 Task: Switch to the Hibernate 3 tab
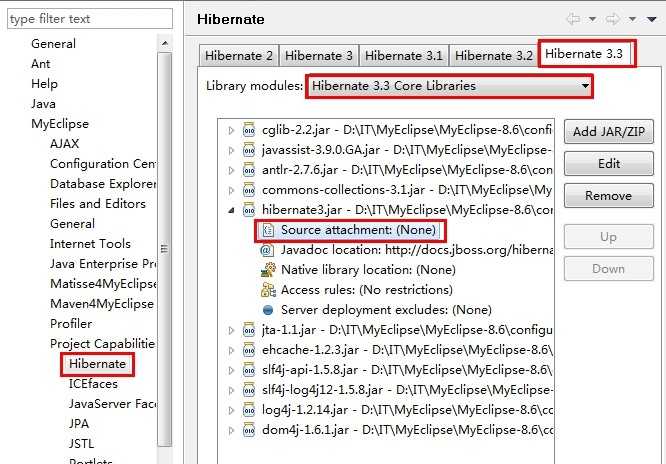pos(319,56)
